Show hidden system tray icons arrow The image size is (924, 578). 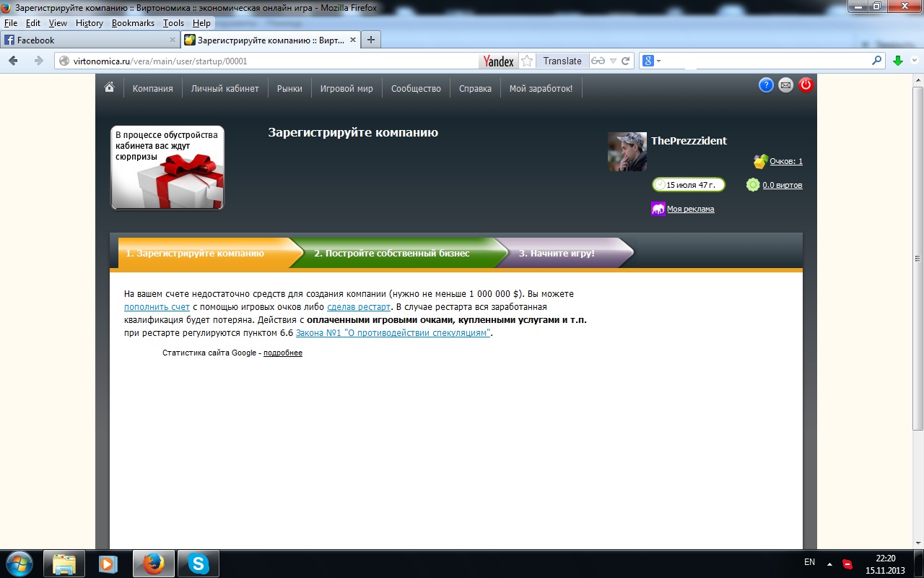tap(829, 564)
